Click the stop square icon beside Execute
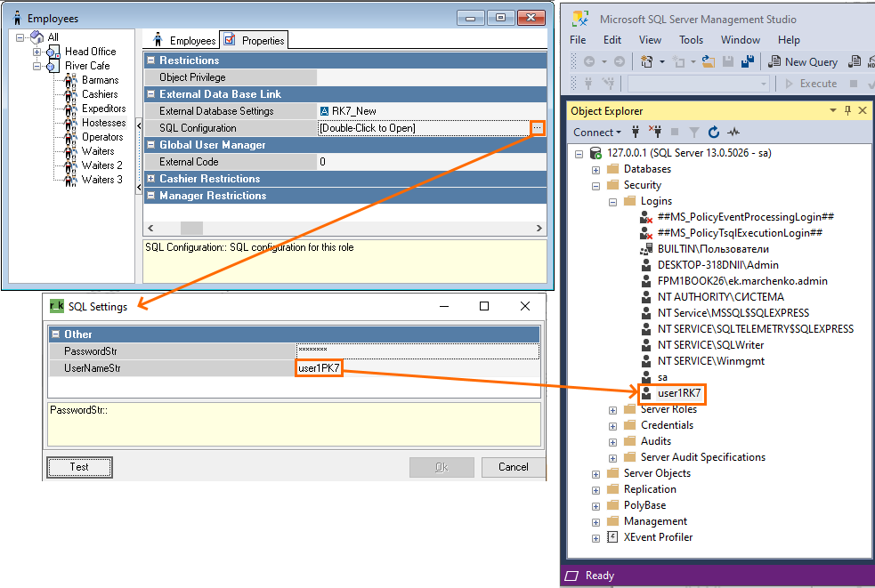Screen dimensions: 875x588 tap(854, 84)
